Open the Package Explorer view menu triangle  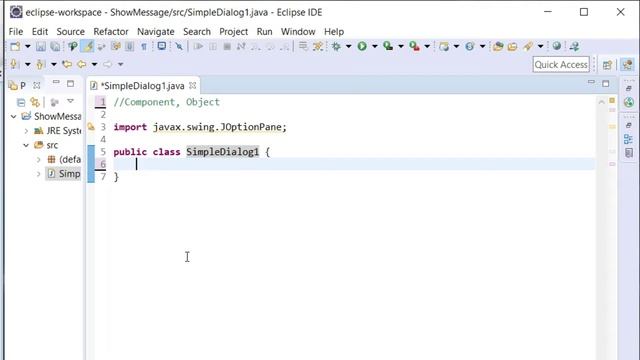point(71,101)
